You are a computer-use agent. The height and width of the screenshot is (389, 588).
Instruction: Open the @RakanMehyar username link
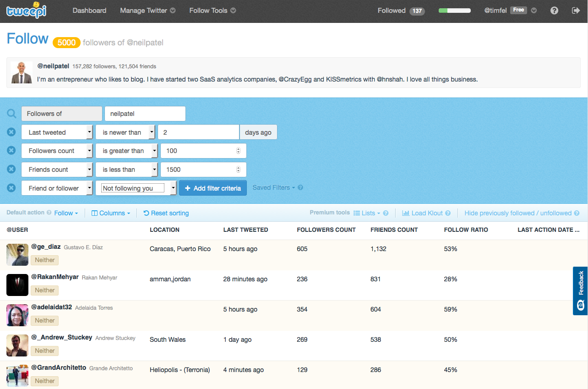click(54, 277)
